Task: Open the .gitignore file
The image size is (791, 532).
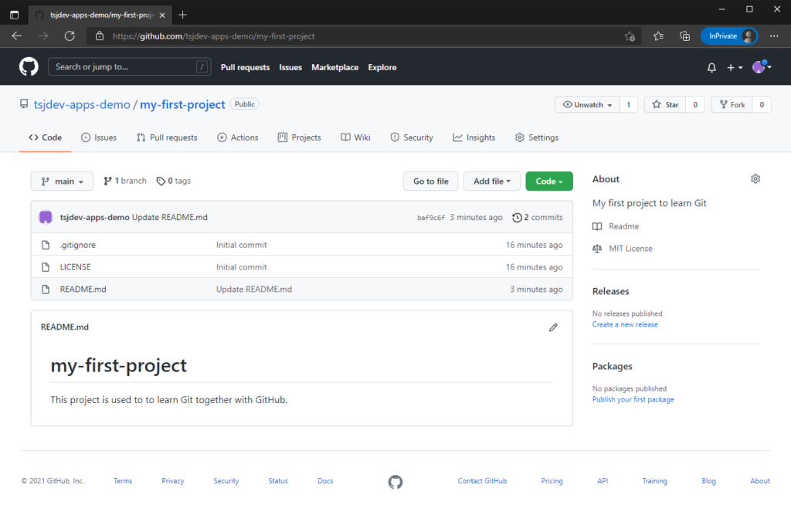Action: [x=78, y=245]
